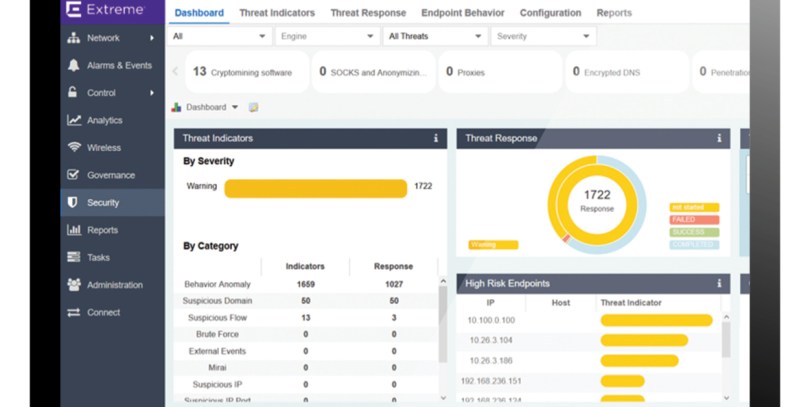Click the Control lock icon
This screenshot has height=407, width=810.
pyautogui.click(x=73, y=92)
